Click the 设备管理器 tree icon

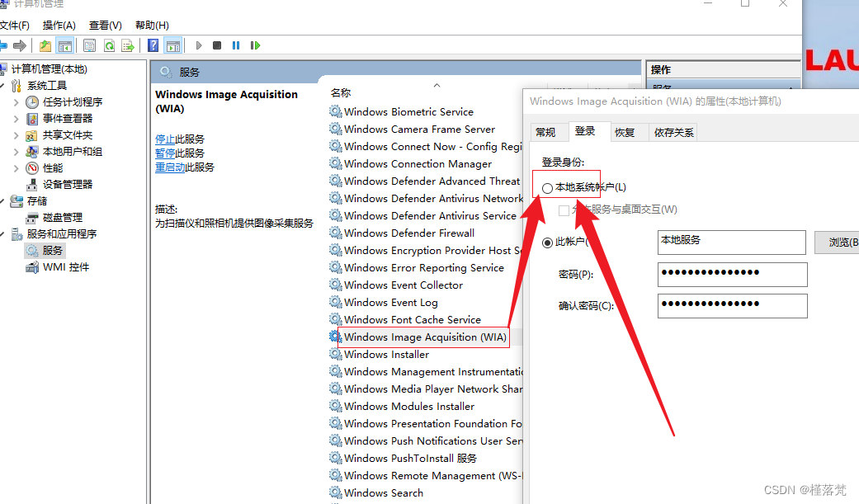32,185
